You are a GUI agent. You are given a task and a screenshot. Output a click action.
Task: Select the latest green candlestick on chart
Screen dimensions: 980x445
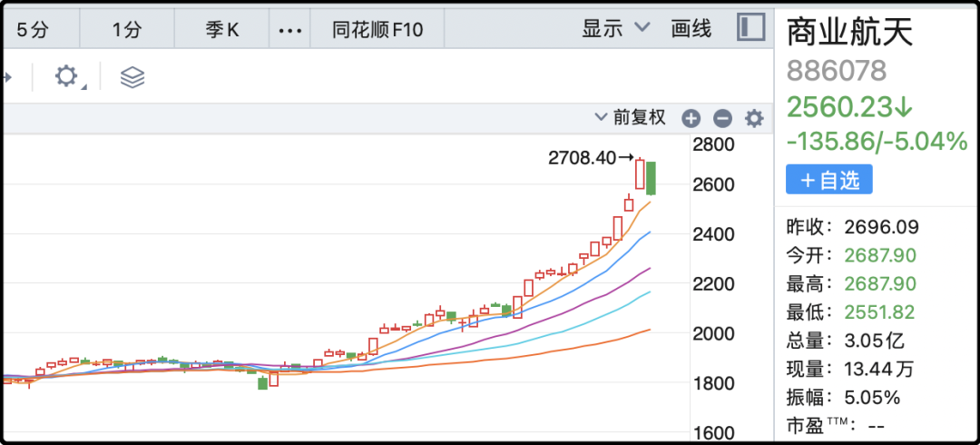[651, 178]
